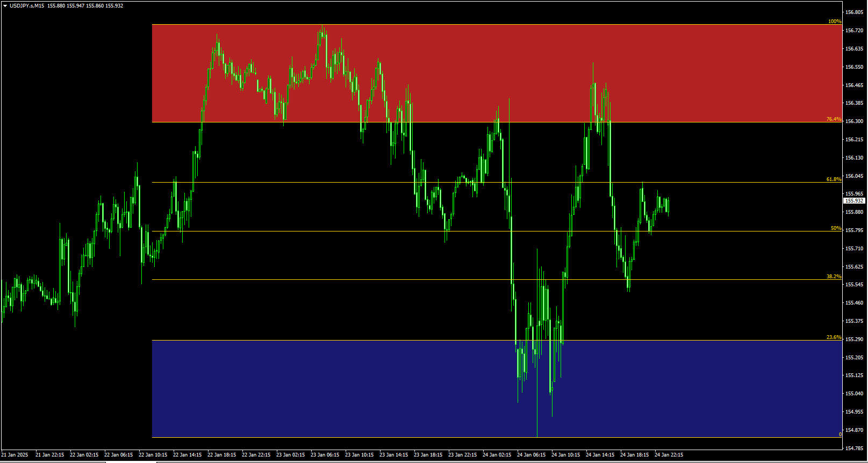Click the 23 Jan 18:15 time label
The image size is (868, 463).
click(428, 455)
